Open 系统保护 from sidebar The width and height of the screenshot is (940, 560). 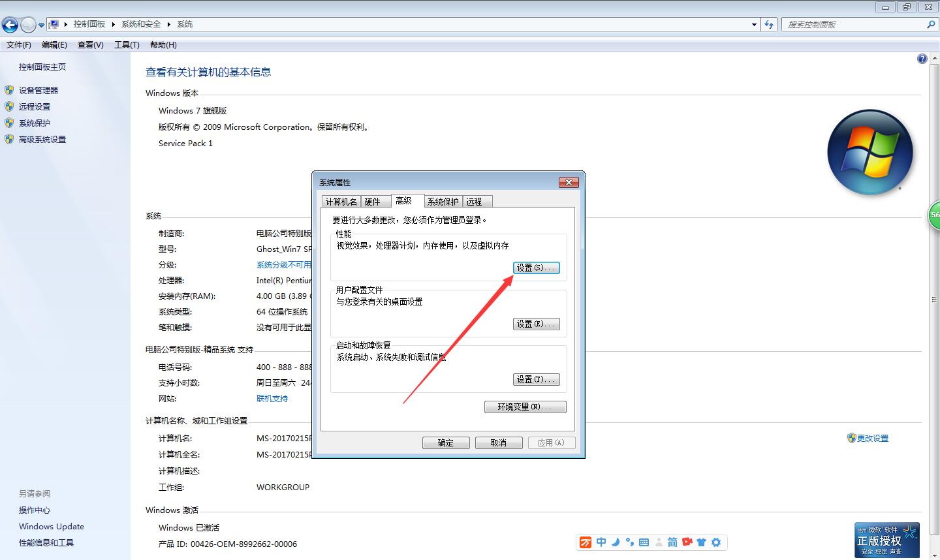tap(35, 123)
